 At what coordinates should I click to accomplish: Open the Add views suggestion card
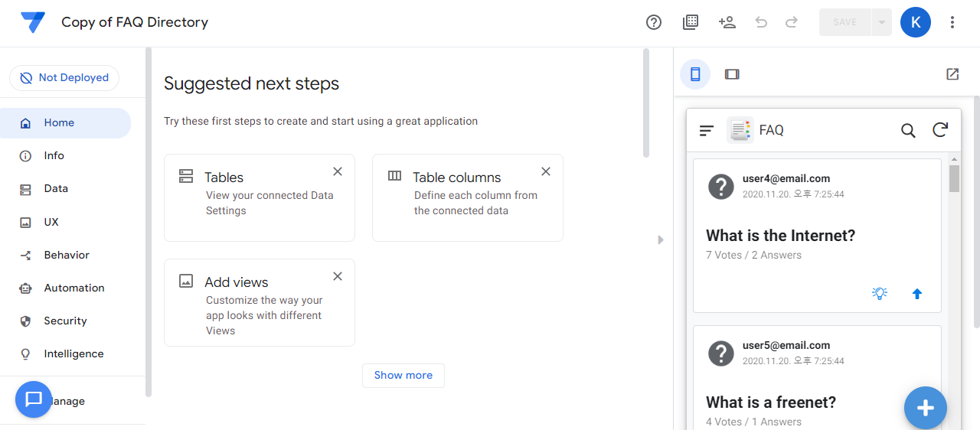[260, 303]
